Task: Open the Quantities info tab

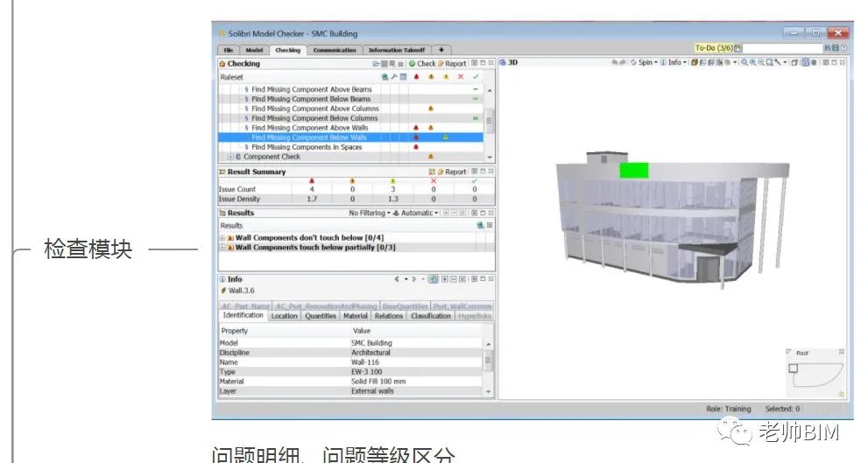Action: pos(321,316)
